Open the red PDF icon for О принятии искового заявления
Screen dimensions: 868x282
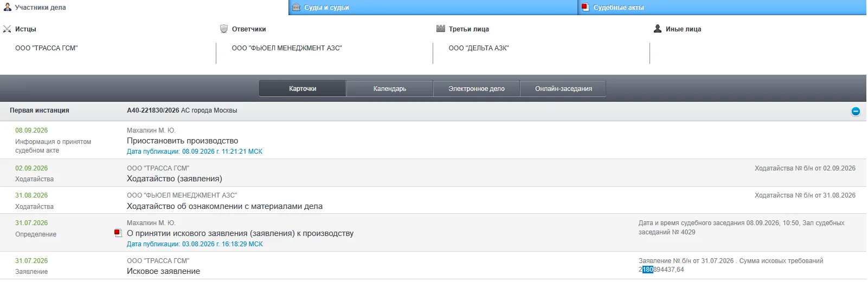click(118, 233)
